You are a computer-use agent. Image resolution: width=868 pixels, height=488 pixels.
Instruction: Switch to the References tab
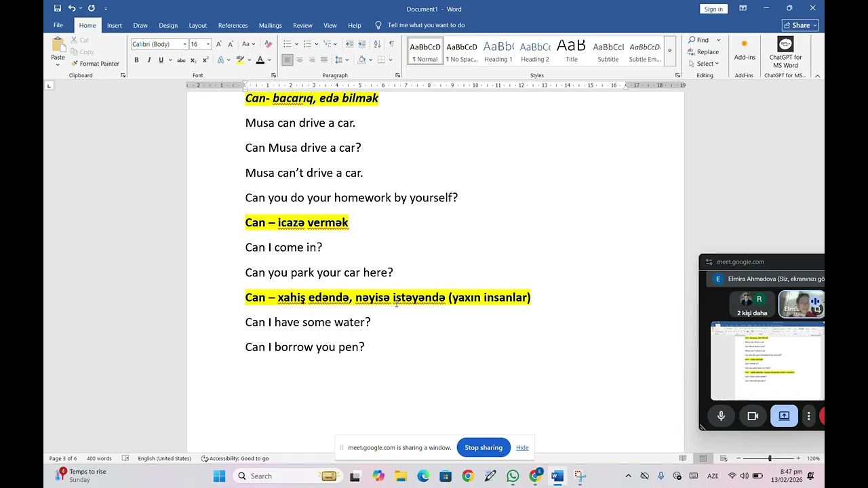pyautogui.click(x=233, y=25)
